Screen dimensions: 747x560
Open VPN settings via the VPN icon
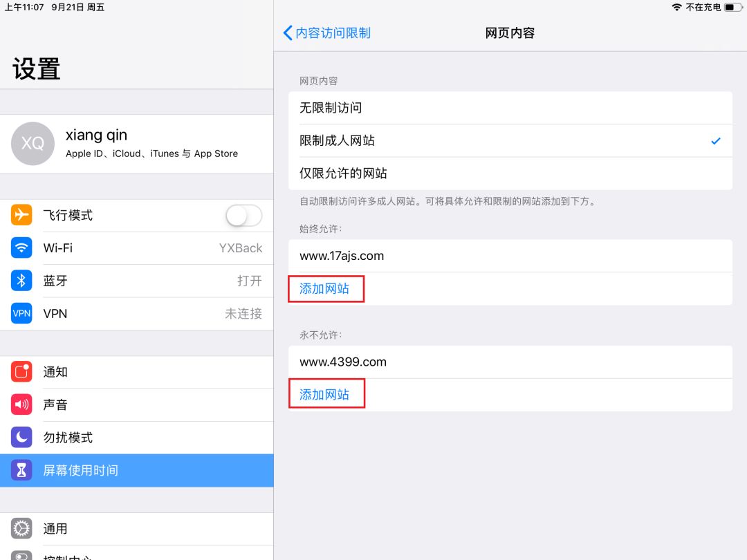(21, 313)
